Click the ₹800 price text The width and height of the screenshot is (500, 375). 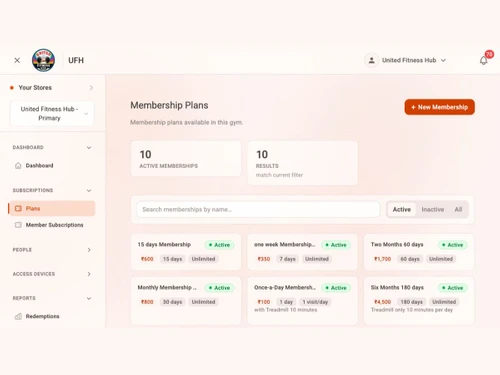147,302
